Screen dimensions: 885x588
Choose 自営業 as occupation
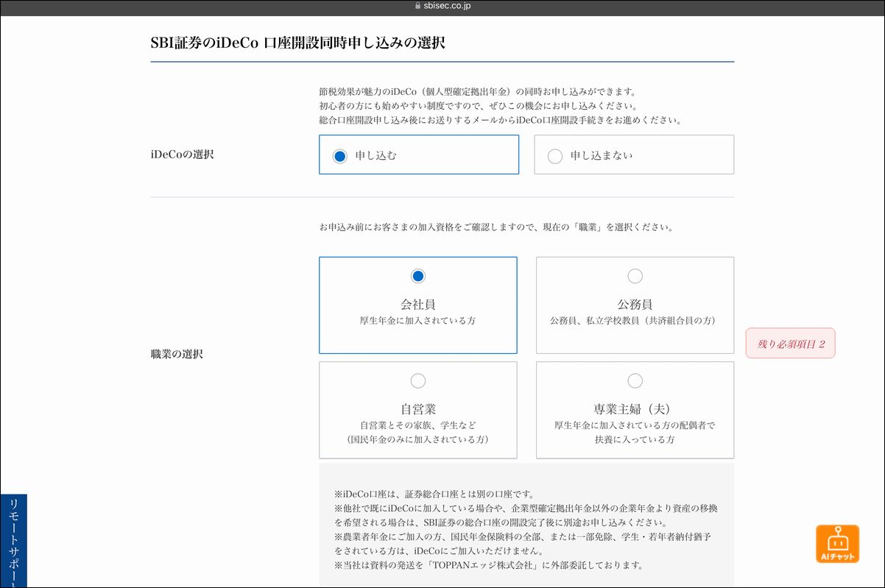tap(418, 410)
